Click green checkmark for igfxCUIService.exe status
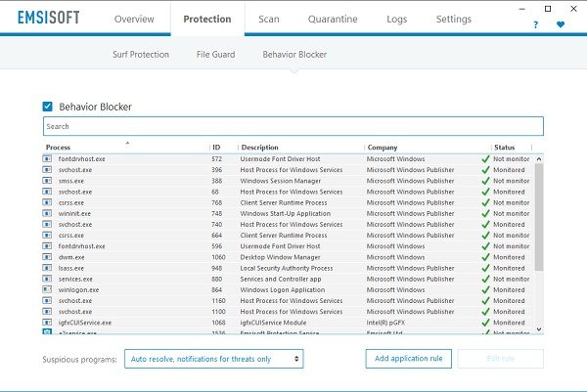This screenshot has height=392, width=587. click(x=485, y=322)
